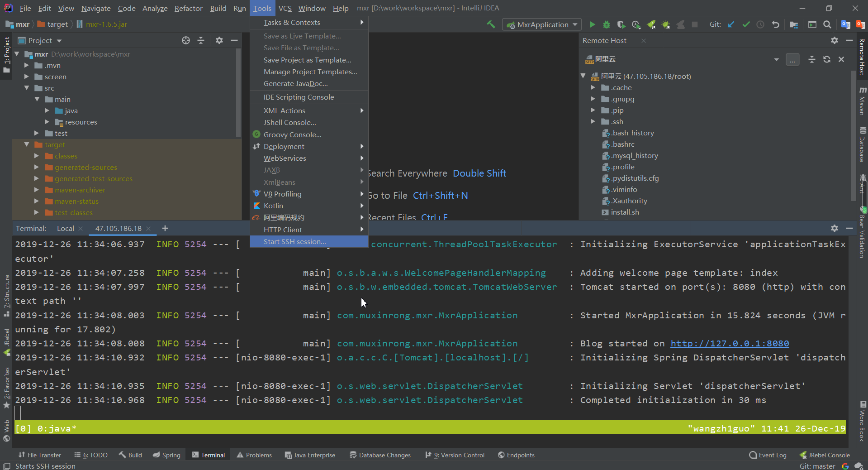Toggle tool window bars icon in status bar
Image resolution: width=868 pixels, height=470 pixels.
[6, 466]
